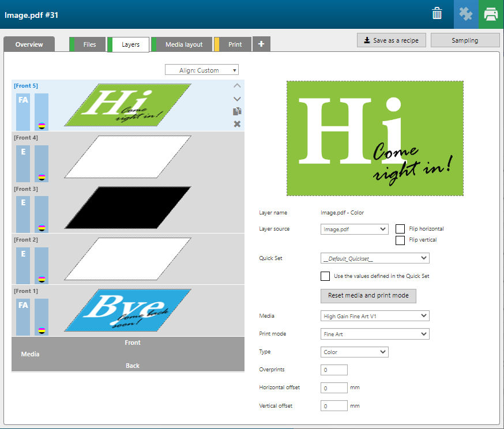Open the Media dropdown
The image size is (504, 429).
(x=375, y=316)
